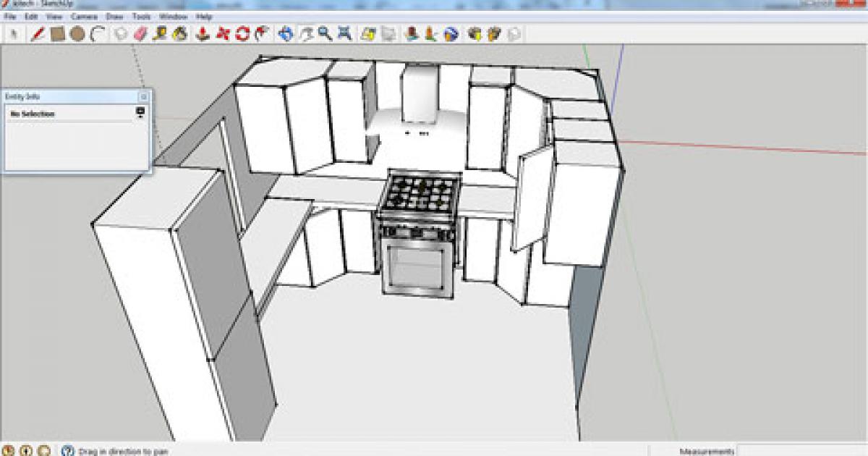
Task: Open the Draw menu
Action: click(x=114, y=16)
